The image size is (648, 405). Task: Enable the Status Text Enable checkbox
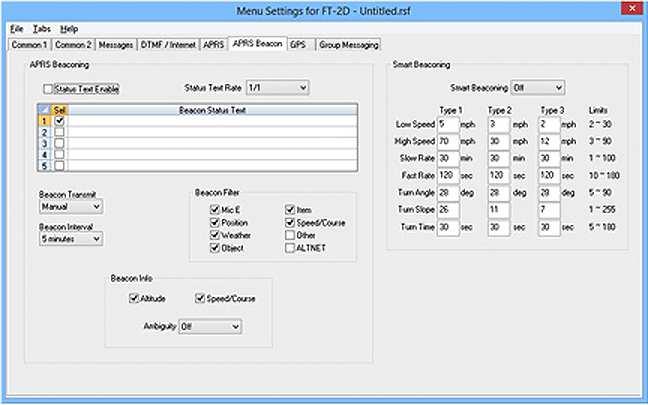point(48,89)
